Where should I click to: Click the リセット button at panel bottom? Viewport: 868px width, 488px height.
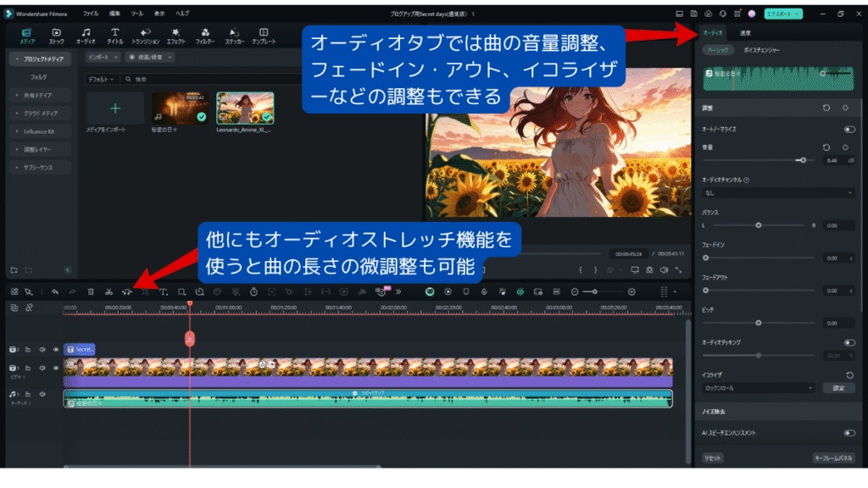tap(712, 458)
